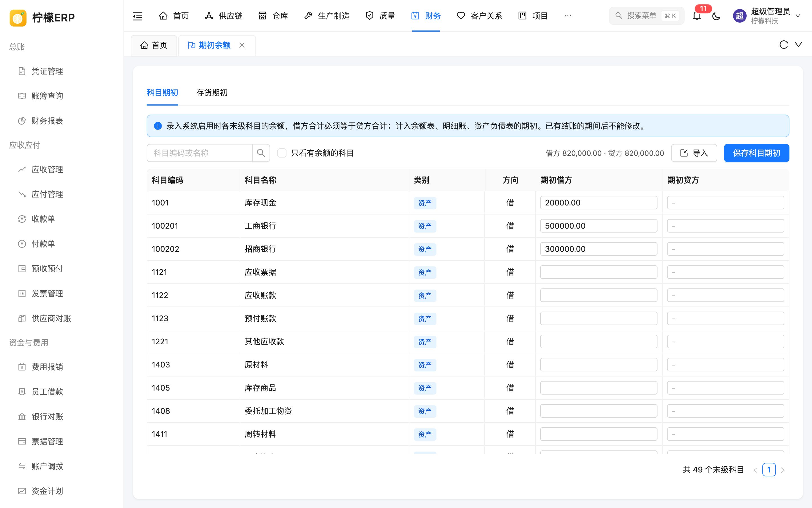Click the 导入 button
812x508 pixels.
point(694,153)
